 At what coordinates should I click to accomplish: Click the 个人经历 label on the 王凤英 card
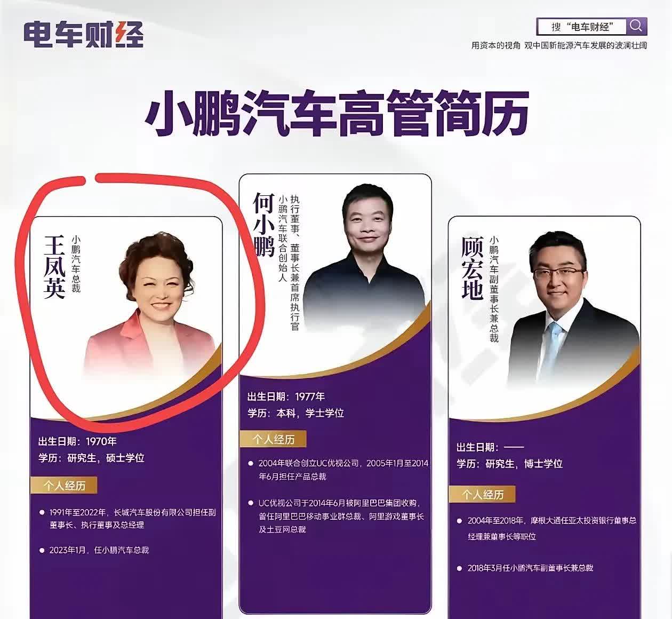tap(64, 486)
